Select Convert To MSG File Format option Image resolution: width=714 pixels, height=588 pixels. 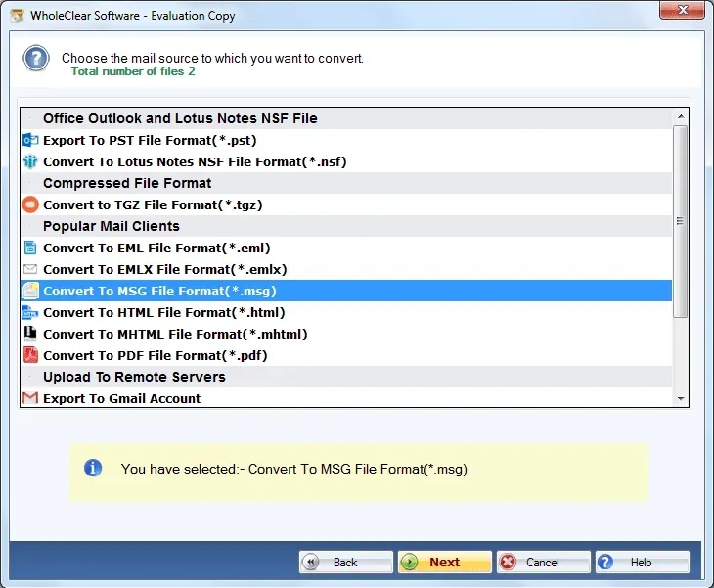point(346,291)
